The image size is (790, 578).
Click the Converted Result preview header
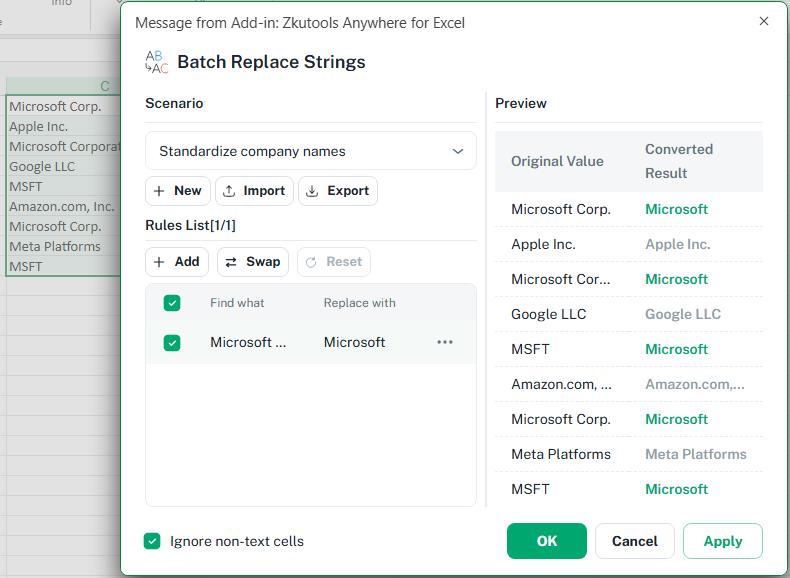(x=679, y=161)
